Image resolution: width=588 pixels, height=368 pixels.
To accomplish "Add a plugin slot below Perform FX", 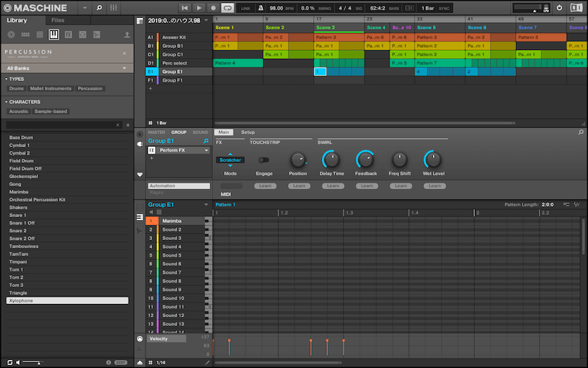I will tap(151, 158).
